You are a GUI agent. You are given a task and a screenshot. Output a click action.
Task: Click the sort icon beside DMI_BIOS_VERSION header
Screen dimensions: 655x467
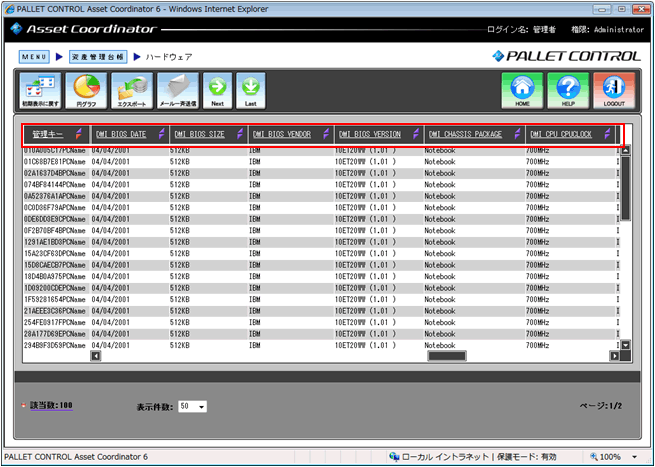coord(416,134)
